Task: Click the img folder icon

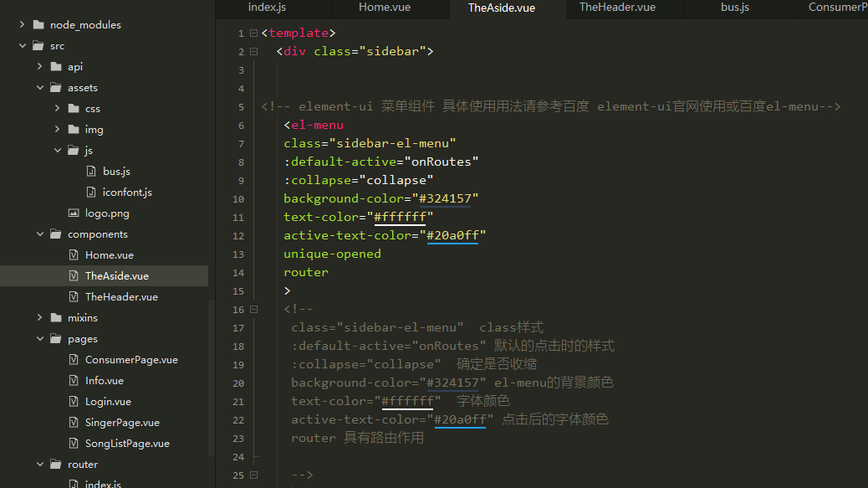Action: [x=74, y=129]
